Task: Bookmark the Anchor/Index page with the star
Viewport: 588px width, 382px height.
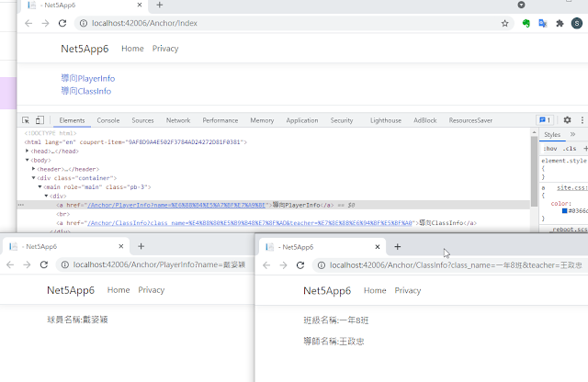Action: (504, 23)
